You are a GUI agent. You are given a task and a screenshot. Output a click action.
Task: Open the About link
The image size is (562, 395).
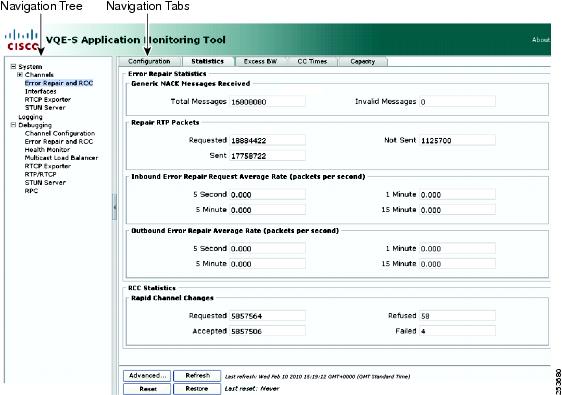pyautogui.click(x=541, y=40)
